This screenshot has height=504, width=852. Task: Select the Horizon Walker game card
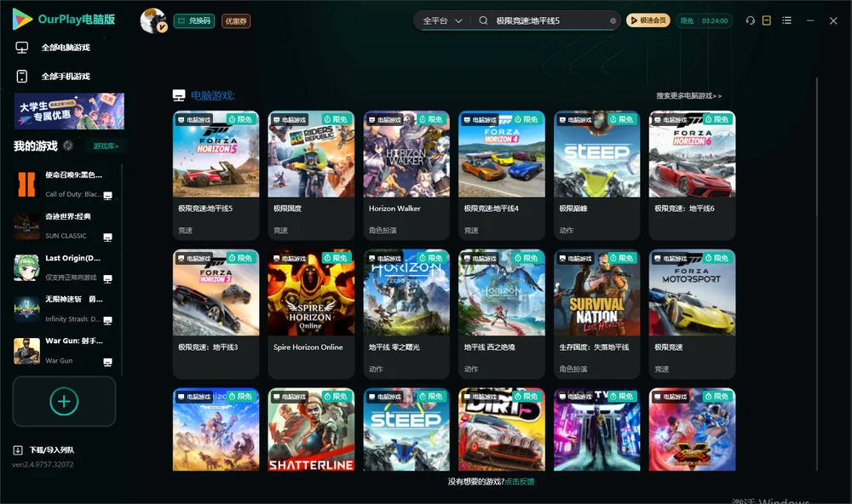[x=406, y=175]
